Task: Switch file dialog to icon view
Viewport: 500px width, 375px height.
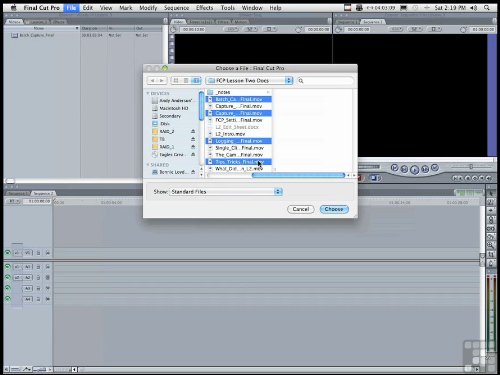Action: 176,80
